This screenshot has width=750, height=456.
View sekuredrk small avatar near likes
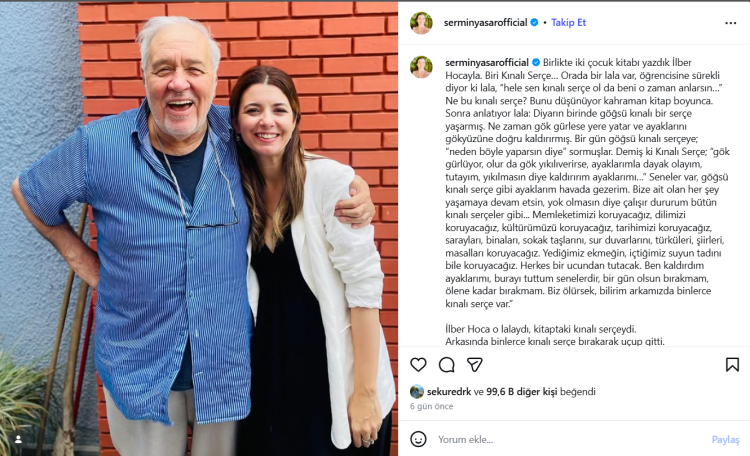417,391
